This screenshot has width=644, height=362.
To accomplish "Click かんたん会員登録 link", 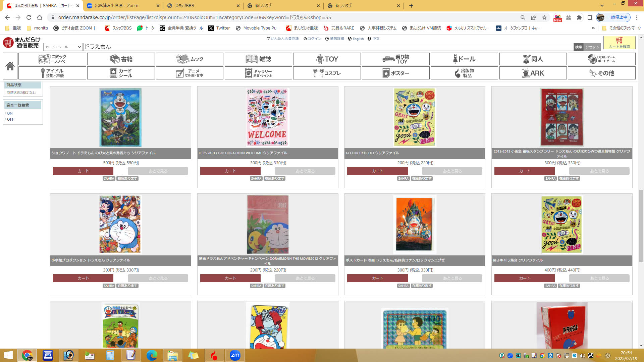I will point(283,39).
